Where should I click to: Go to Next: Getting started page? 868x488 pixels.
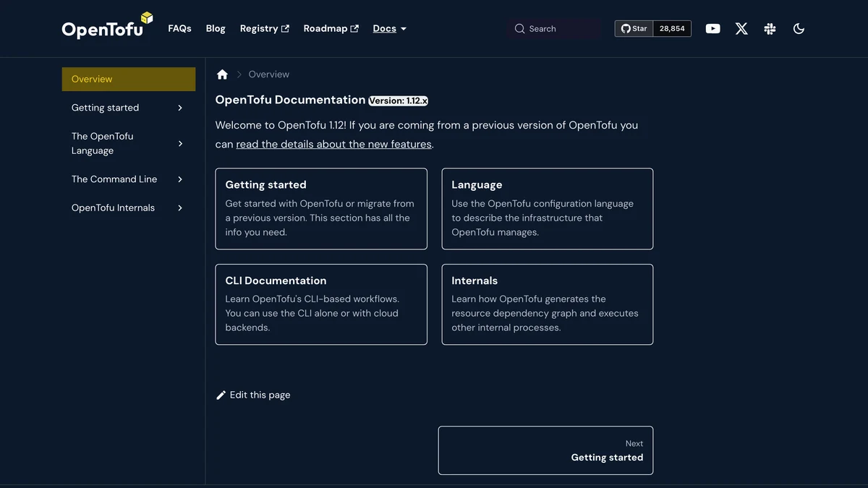[545, 450]
